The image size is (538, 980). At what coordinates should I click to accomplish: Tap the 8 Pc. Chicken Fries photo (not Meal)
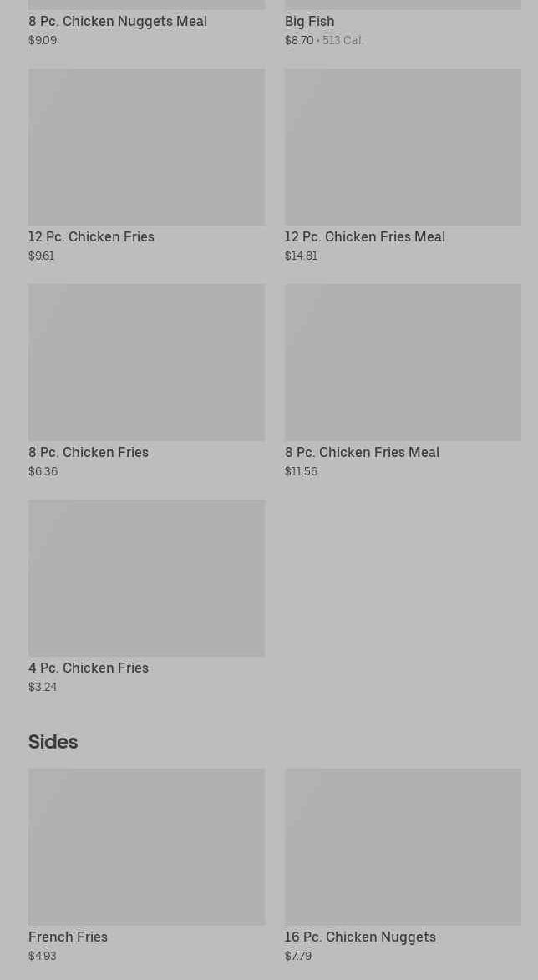click(x=146, y=363)
